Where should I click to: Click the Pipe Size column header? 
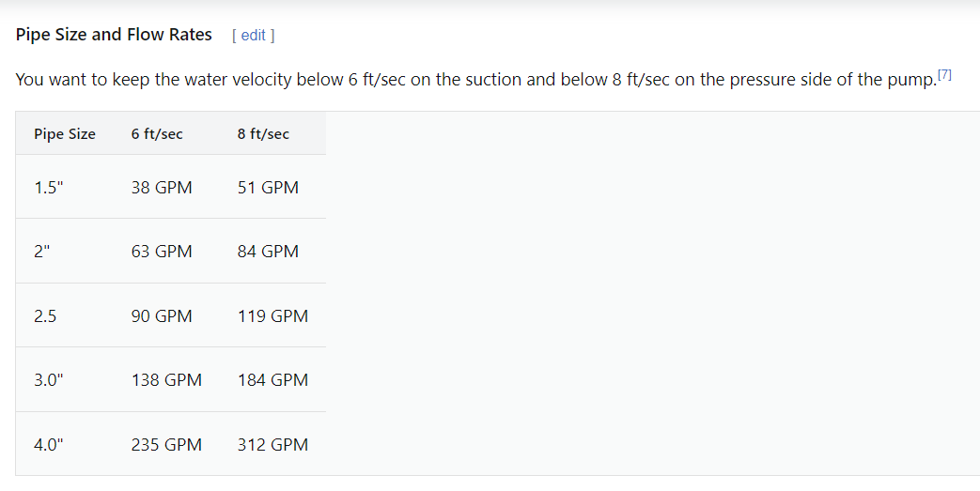click(x=65, y=133)
